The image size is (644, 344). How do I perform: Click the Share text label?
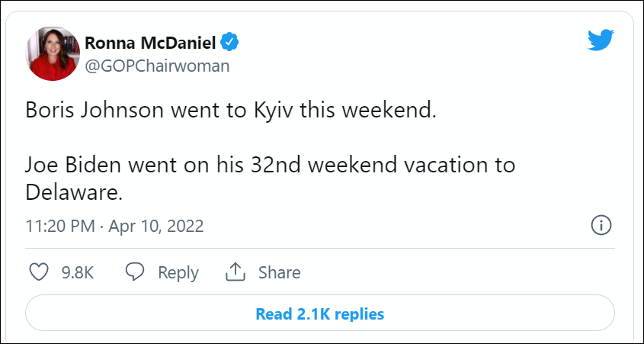(x=279, y=272)
